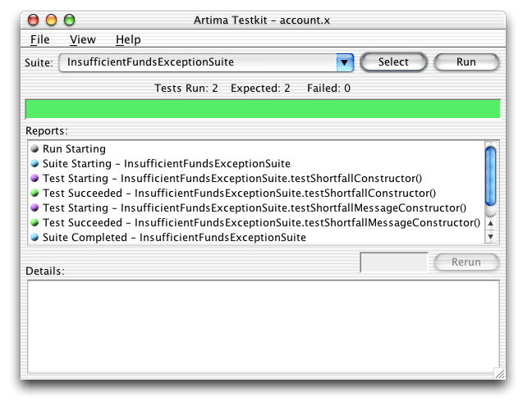Click the window resize grip icon
532x401 pixels.
[x=499, y=374]
